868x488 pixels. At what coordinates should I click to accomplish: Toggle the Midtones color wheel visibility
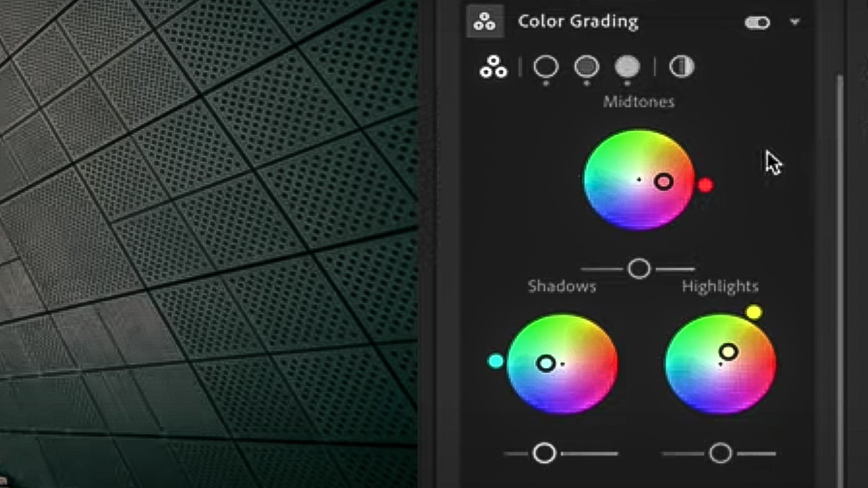[586, 67]
